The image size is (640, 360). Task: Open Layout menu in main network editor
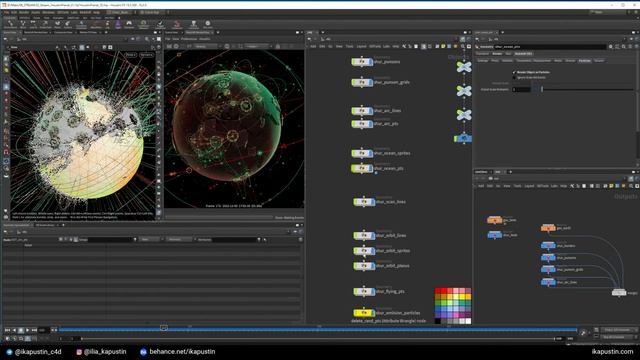click(362, 47)
